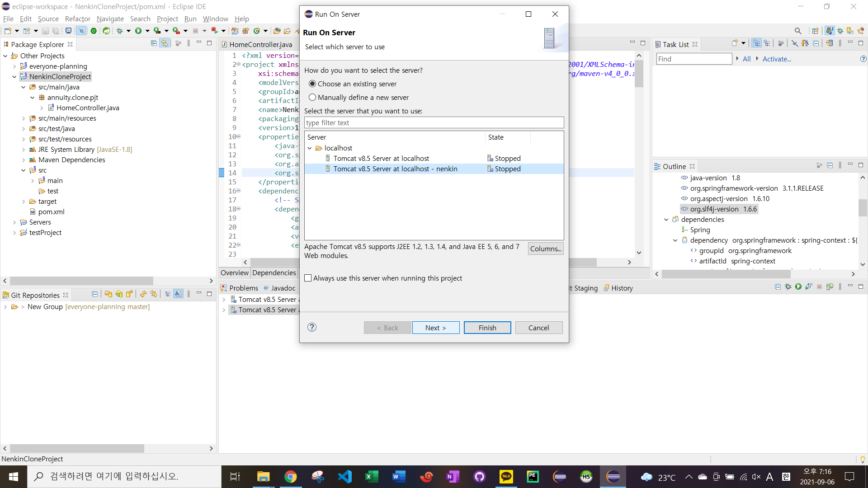Click the Columns... button
Screen dimensions: 868x488
[545, 249]
